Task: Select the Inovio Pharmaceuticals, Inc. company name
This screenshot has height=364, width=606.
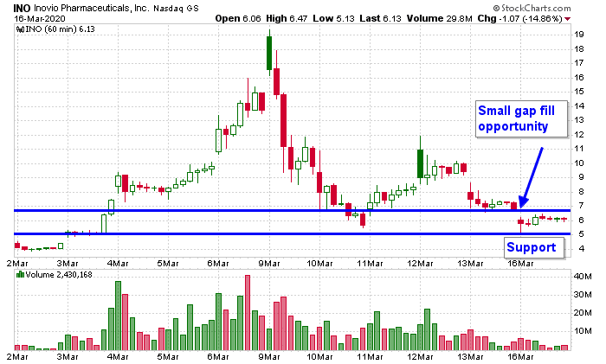Action: click(x=91, y=8)
